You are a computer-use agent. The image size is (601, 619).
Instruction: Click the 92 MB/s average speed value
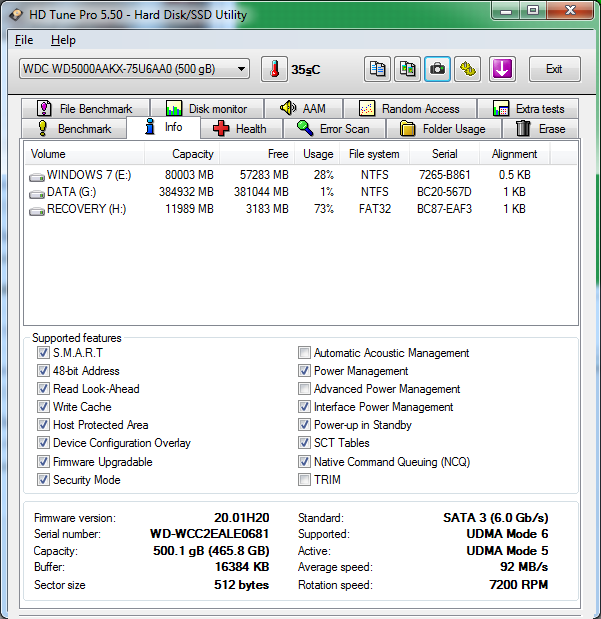(524, 567)
